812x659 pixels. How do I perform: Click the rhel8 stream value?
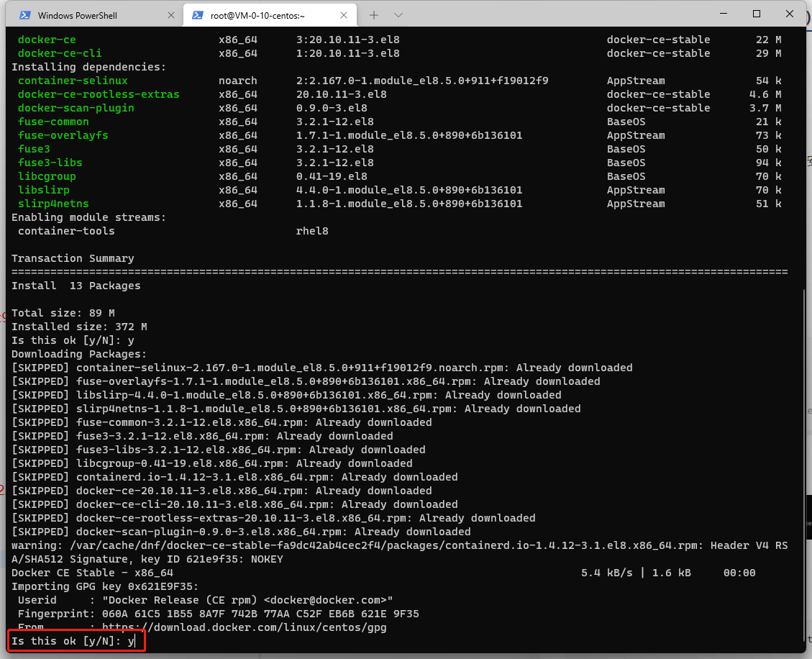point(312,231)
